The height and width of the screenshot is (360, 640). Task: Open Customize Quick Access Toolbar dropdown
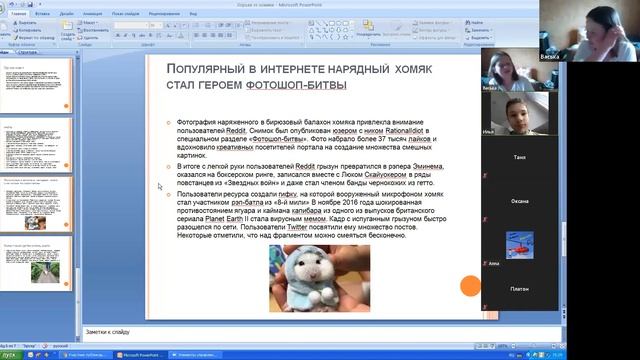click(40, 4)
